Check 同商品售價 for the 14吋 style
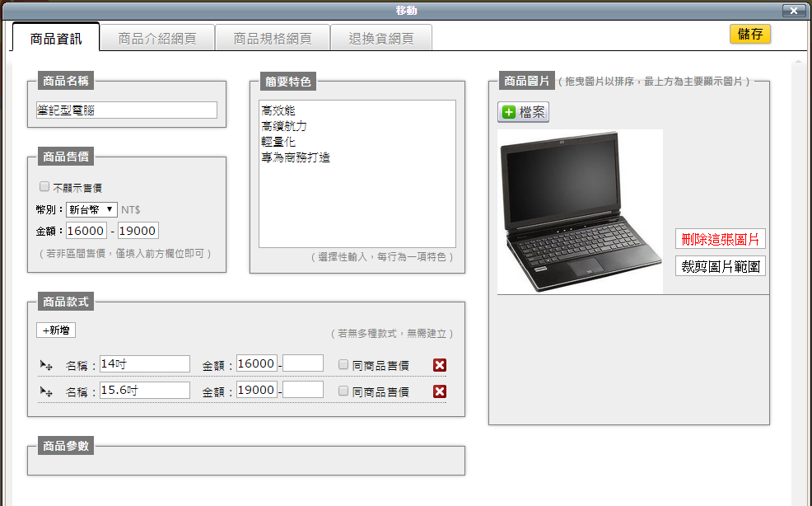This screenshot has width=812, height=506. click(x=343, y=364)
